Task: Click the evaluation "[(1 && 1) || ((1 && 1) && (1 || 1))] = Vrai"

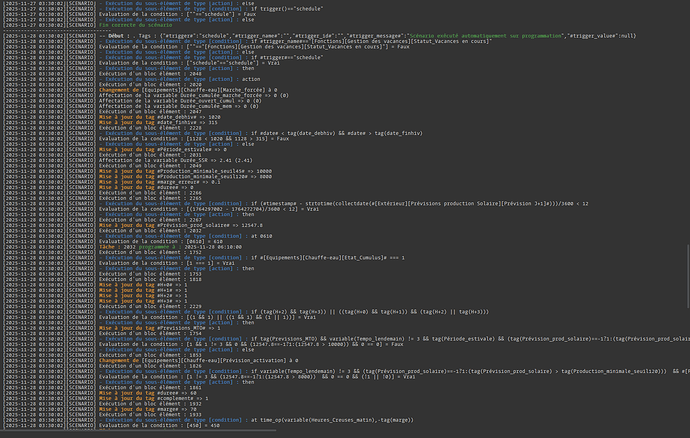Action: tap(207, 317)
